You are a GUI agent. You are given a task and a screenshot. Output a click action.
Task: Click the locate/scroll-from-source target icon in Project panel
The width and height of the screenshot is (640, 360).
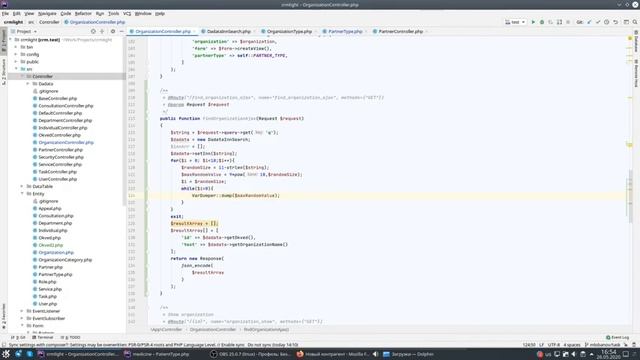(x=93, y=31)
